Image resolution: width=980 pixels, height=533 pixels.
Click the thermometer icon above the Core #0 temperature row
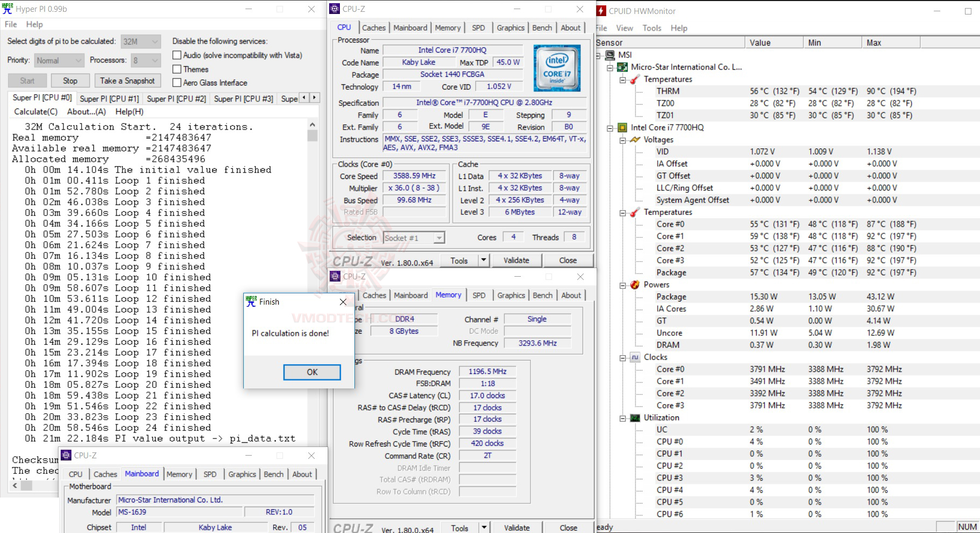click(x=635, y=212)
